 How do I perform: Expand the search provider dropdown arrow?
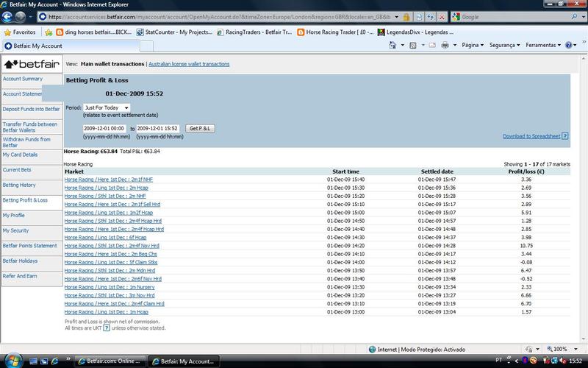tap(583, 17)
